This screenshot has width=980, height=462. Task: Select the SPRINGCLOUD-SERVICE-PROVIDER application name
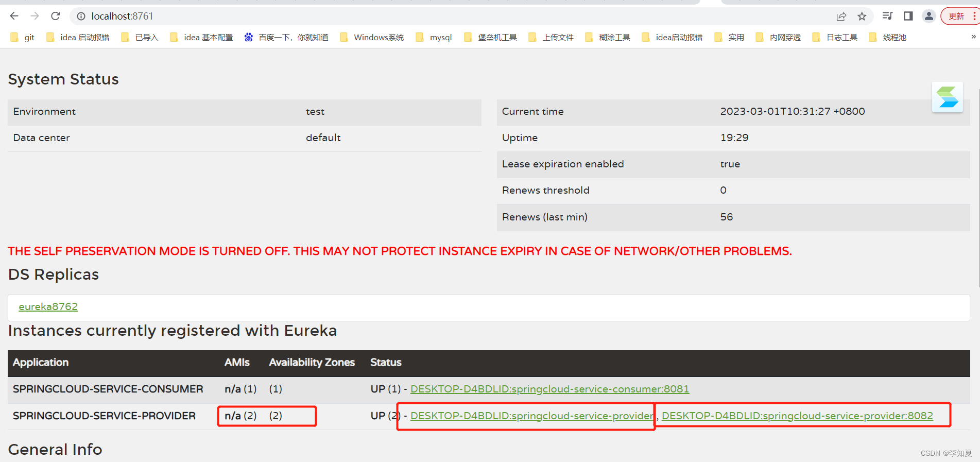pyautogui.click(x=104, y=416)
